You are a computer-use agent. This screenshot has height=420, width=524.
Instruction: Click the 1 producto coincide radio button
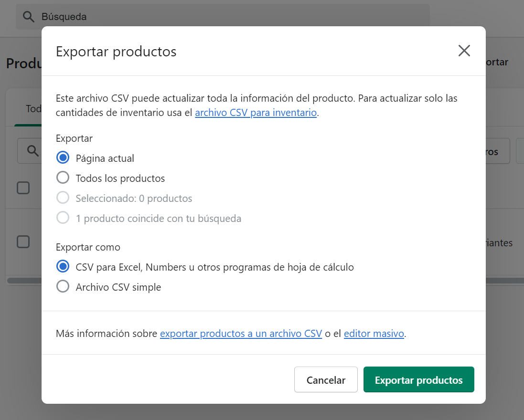pyautogui.click(x=63, y=218)
